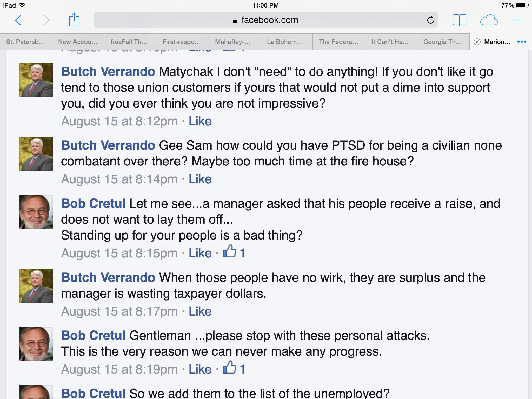This screenshot has width=532, height=399.
Task: Click the thumbs-up count on the 8:19pm comment
Action: (234, 368)
